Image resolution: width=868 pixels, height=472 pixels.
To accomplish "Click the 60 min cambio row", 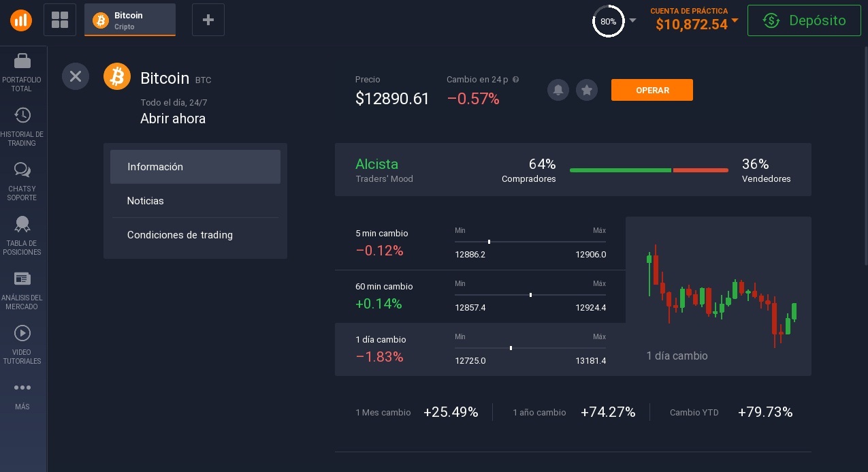I will point(480,296).
